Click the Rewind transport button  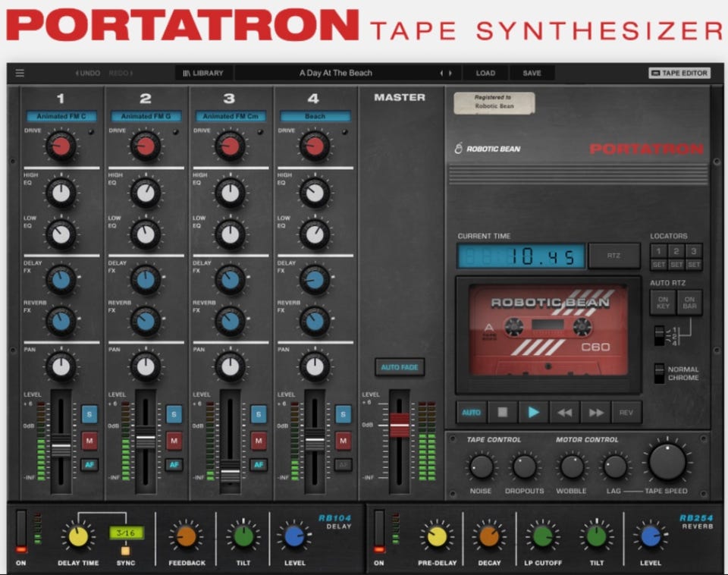(564, 413)
